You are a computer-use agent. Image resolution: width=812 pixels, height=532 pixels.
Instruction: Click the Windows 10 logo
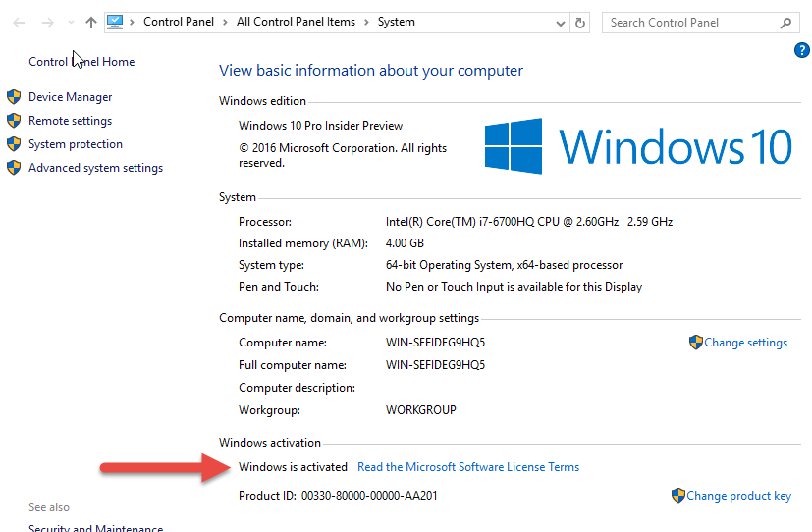pos(638,146)
